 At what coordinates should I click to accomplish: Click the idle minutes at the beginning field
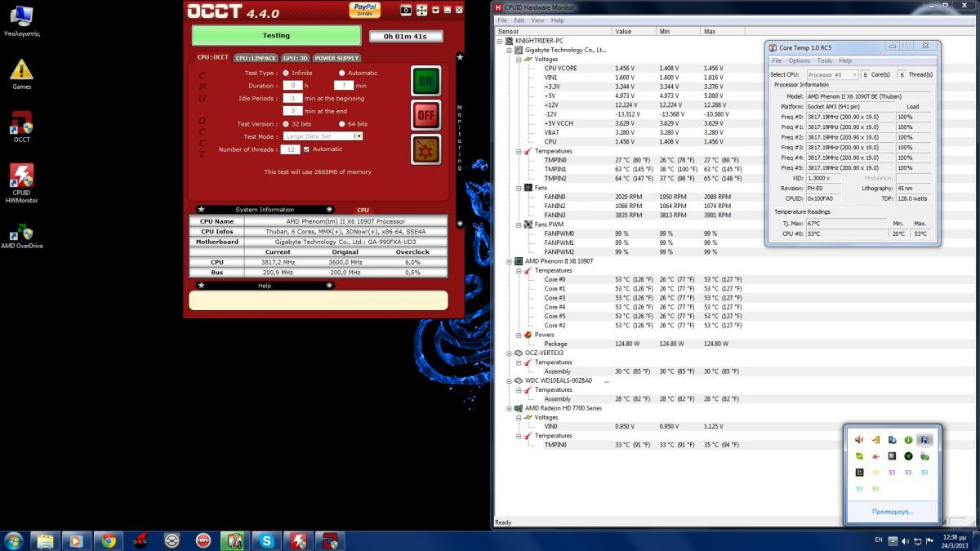click(292, 98)
